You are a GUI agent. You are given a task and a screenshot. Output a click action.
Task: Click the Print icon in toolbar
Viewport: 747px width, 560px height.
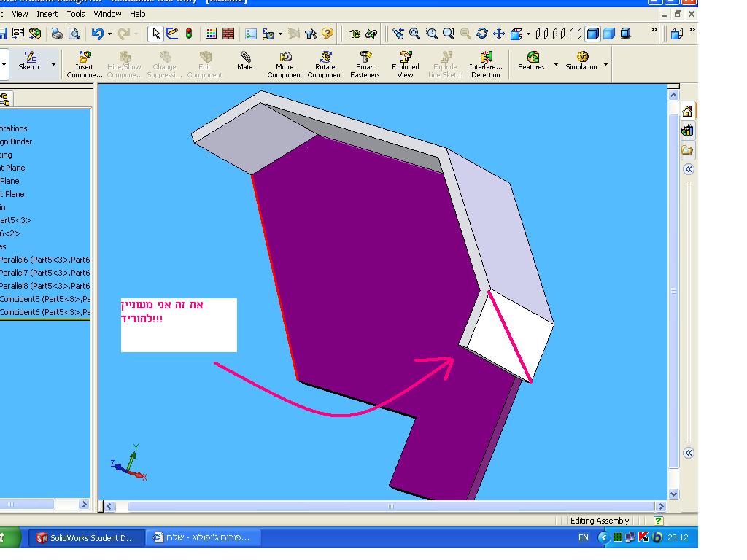(57, 34)
